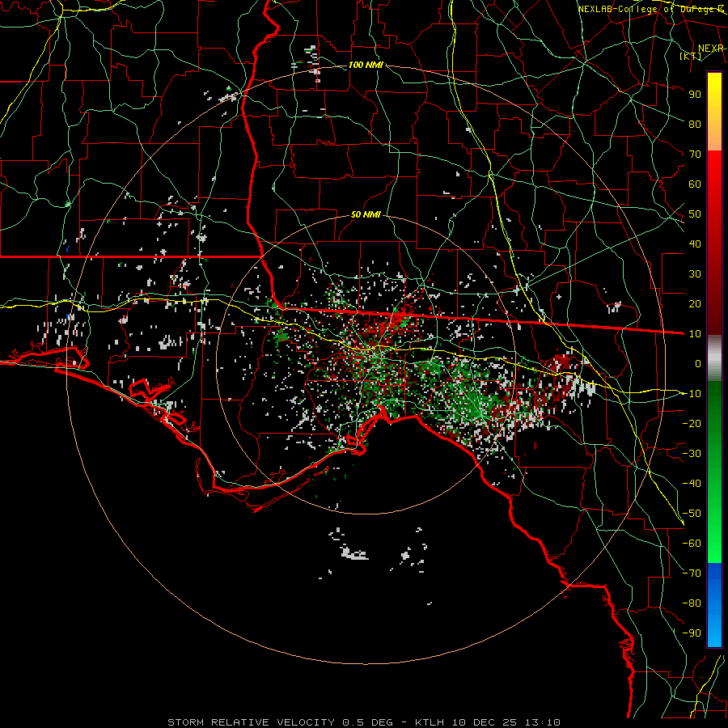This screenshot has width=728, height=728.
Task: Select the 20 value on velocity scale
Action: coord(695,303)
